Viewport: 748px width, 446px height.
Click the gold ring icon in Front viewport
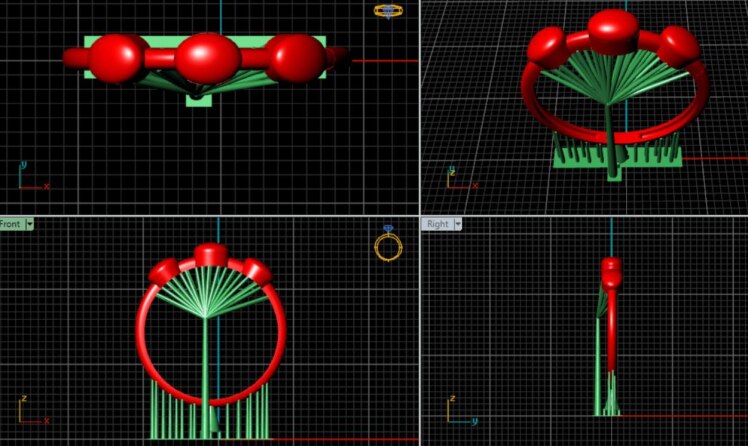pos(388,244)
